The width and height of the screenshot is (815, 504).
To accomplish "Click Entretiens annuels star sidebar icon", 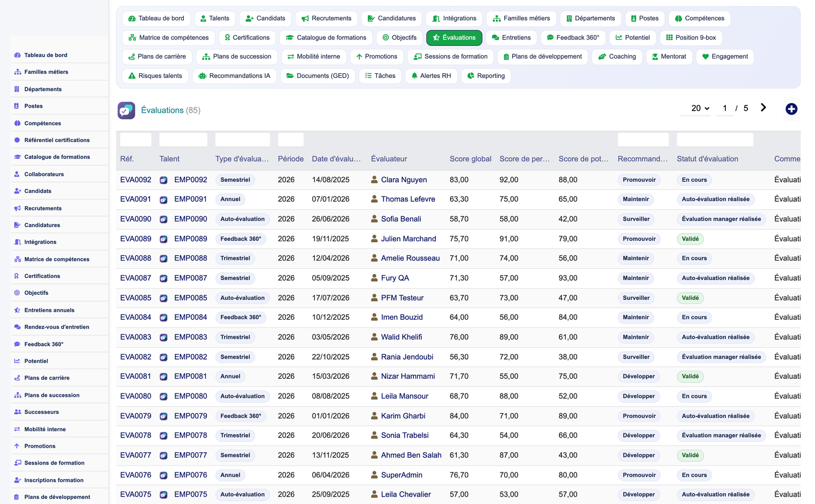I will [17, 310].
